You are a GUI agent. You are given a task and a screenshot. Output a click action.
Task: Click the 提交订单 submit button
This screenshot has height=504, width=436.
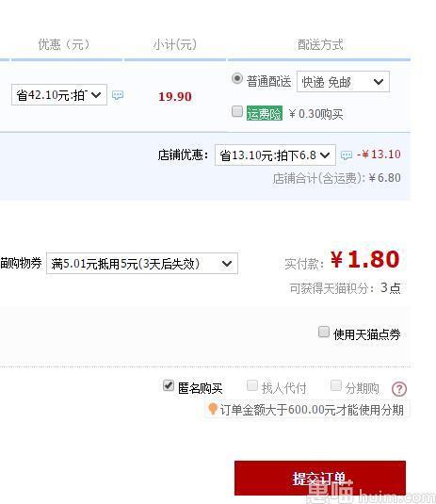point(320,478)
